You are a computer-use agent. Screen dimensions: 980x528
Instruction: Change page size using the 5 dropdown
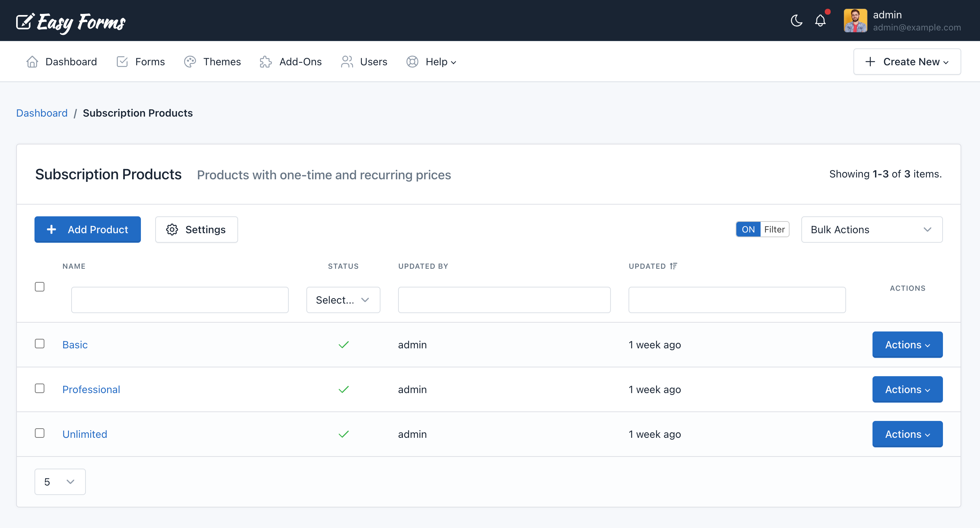[59, 481]
